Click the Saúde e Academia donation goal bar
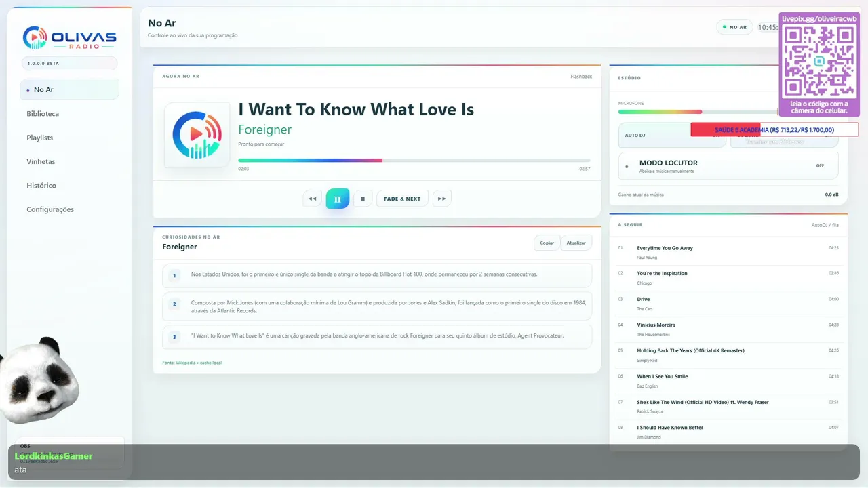The height and width of the screenshot is (488, 868). pyautogui.click(x=774, y=129)
